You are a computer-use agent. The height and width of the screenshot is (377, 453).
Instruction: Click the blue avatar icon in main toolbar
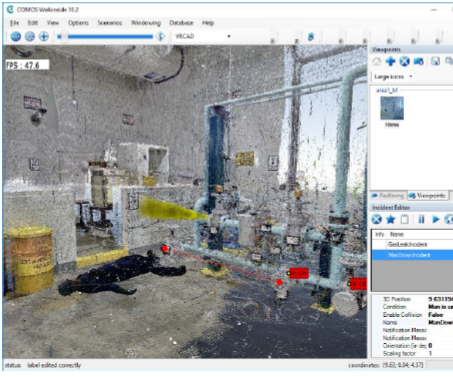(x=311, y=36)
